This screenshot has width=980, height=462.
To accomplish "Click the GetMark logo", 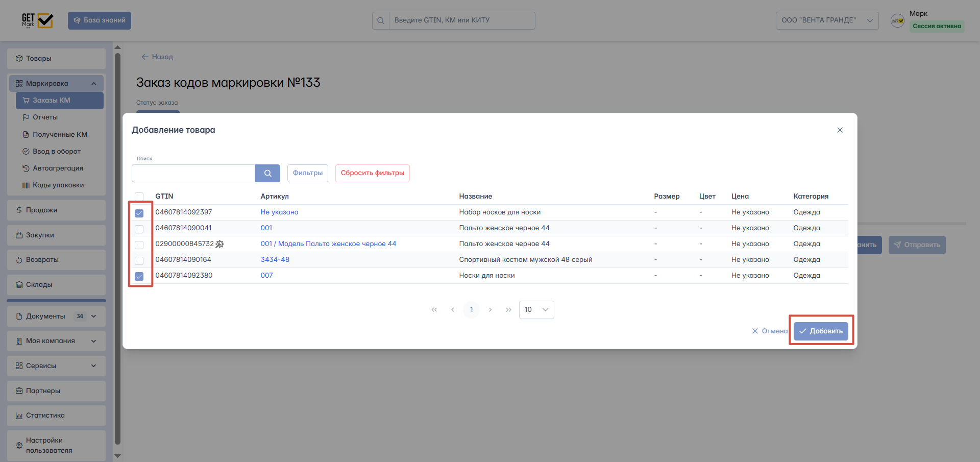I will coord(37,20).
